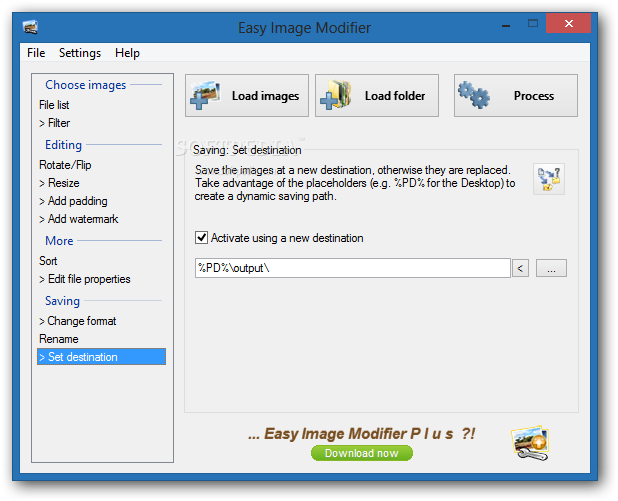Select the Rename saving option

[58, 339]
